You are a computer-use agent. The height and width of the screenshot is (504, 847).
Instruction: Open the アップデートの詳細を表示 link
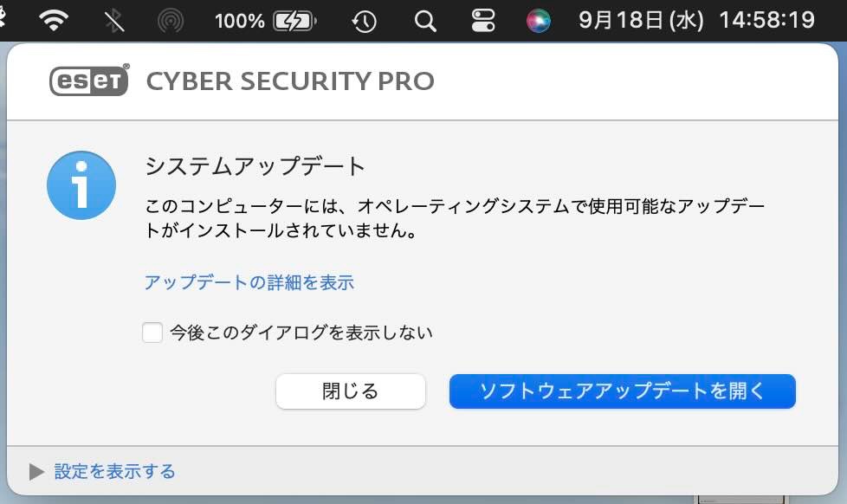[249, 282]
